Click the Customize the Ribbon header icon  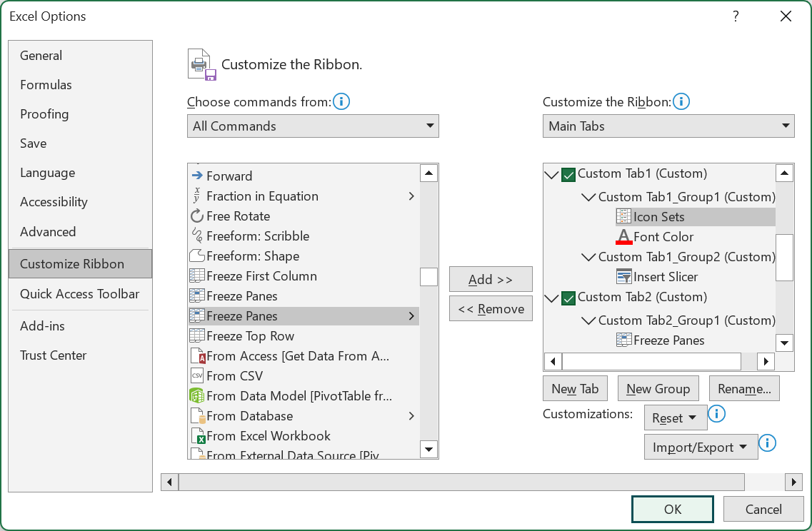pyautogui.click(x=202, y=65)
